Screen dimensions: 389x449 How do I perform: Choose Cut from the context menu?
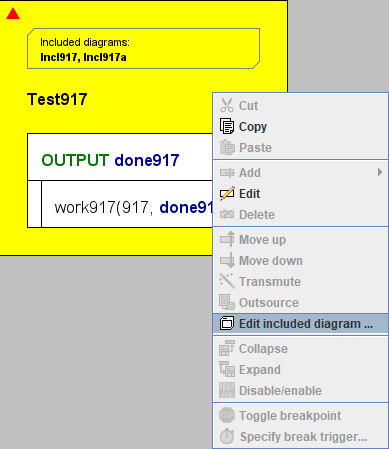point(300,105)
